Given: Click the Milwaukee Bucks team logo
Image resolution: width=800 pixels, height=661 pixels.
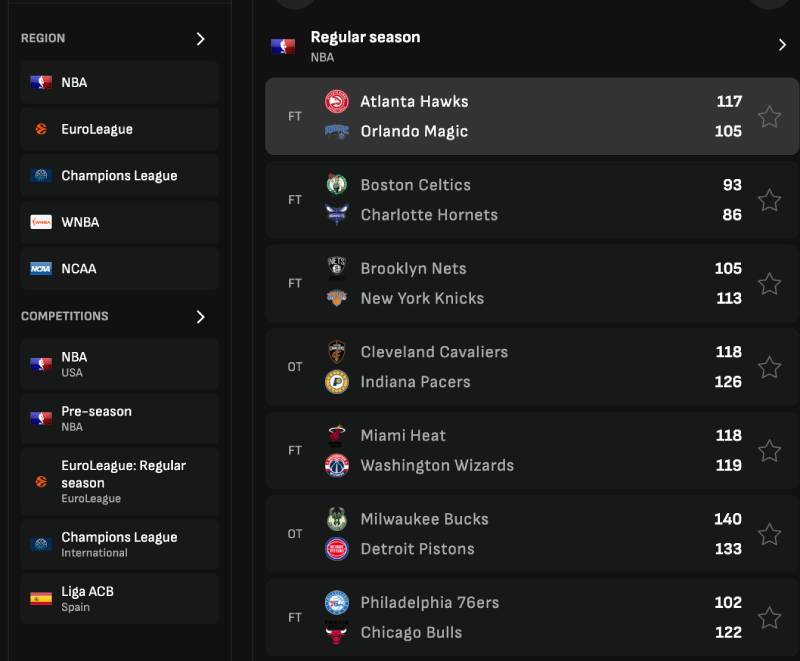Looking at the screenshot, I should 337,519.
